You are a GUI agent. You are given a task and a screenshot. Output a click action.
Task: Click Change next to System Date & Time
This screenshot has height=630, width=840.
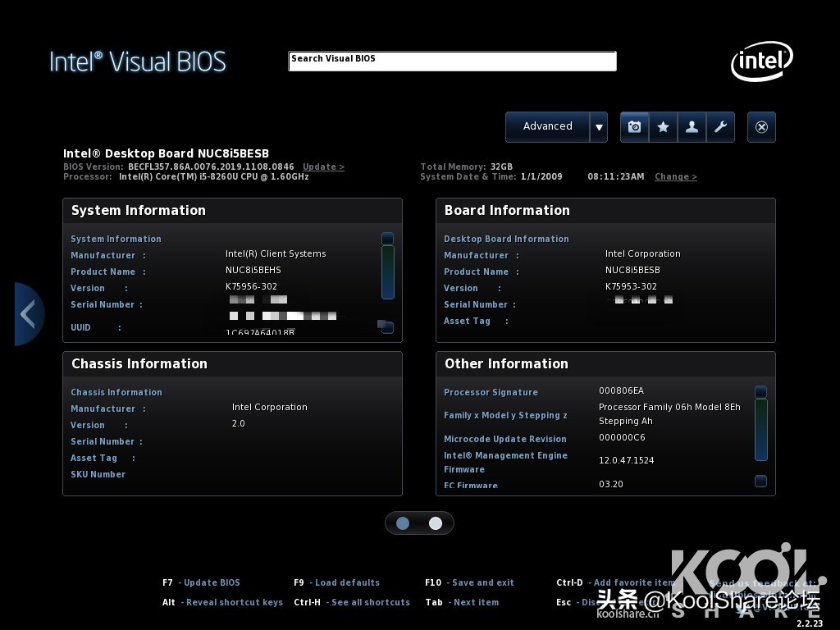click(675, 176)
